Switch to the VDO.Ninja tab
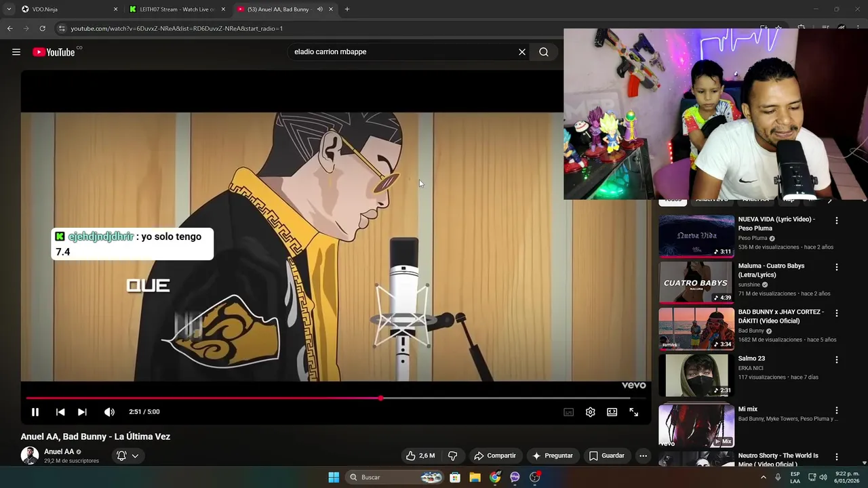 click(x=68, y=9)
